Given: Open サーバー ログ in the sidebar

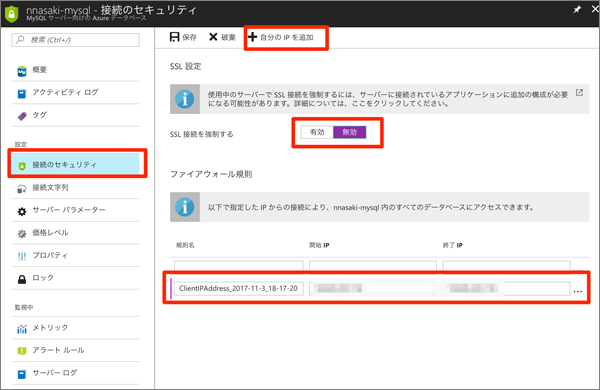Looking at the screenshot, I should (x=75, y=373).
